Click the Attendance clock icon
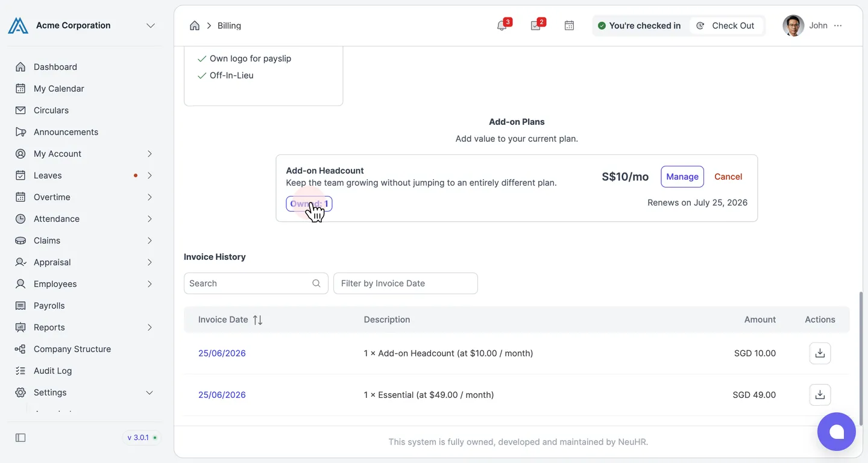This screenshot has width=868, height=463. (20, 219)
